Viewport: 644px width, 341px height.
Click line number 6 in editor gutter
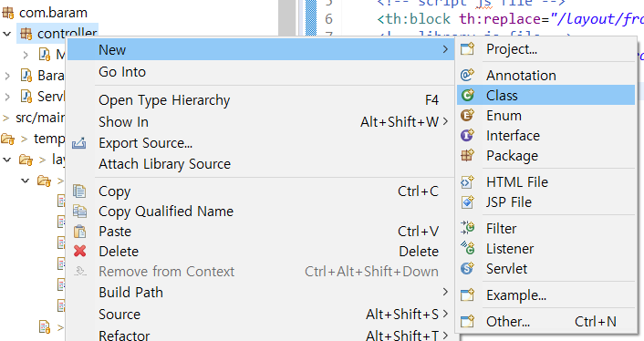point(328,19)
